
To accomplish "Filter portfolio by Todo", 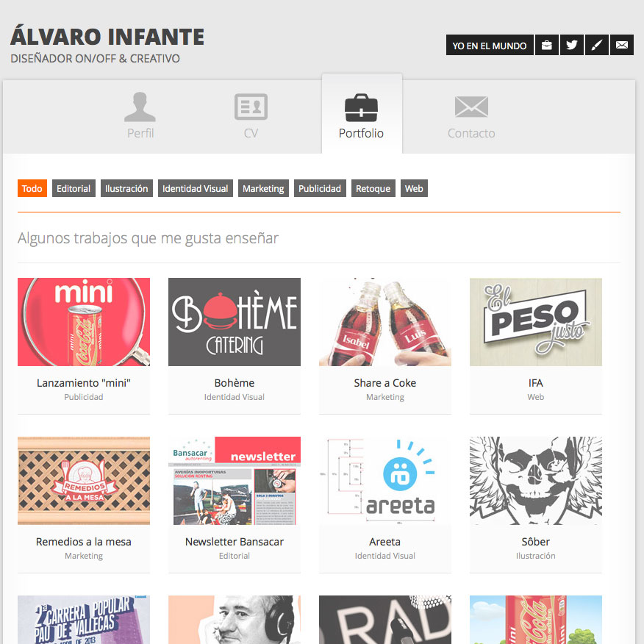I will point(32,188).
